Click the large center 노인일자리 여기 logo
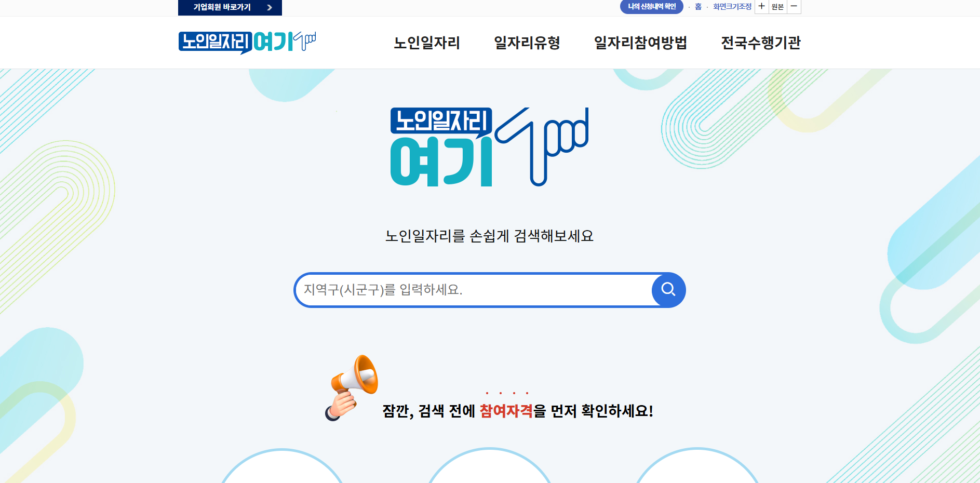Viewport: 980px width, 483px height. [489, 147]
